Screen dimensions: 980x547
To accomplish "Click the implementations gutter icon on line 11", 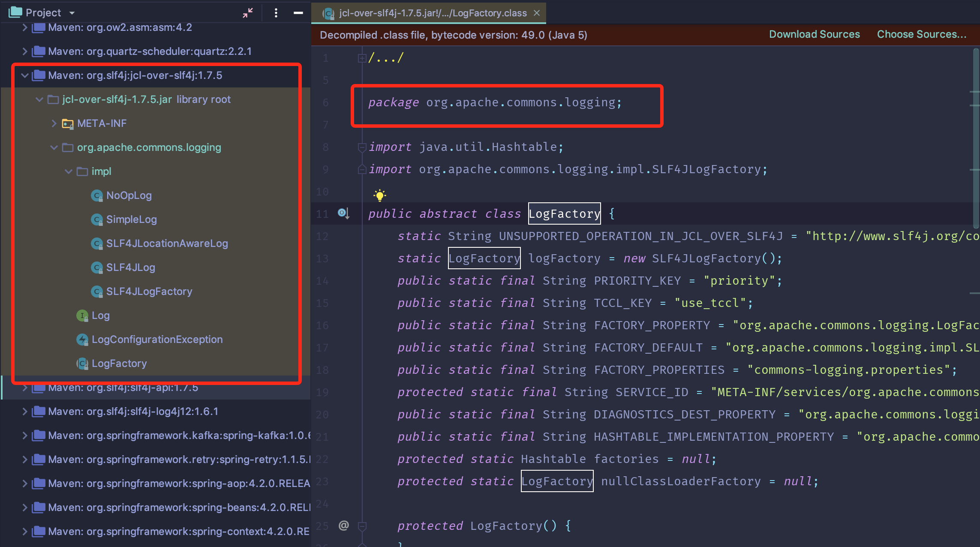I will [343, 213].
